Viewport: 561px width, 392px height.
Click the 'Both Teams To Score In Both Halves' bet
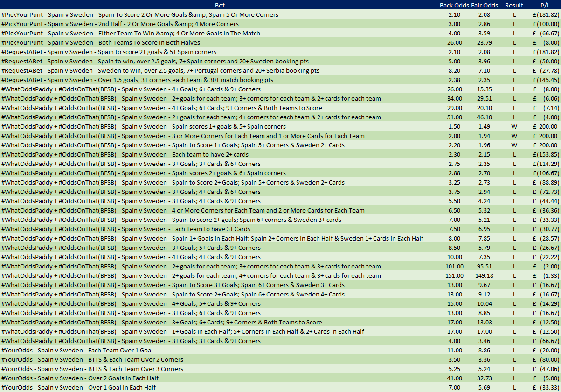click(101, 42)
